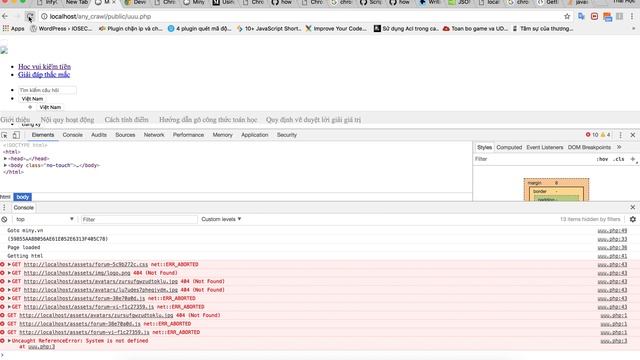Screen dimensions: 640x360
Task: Open the Nội quy hoạt động link
Action: [67, 120]
